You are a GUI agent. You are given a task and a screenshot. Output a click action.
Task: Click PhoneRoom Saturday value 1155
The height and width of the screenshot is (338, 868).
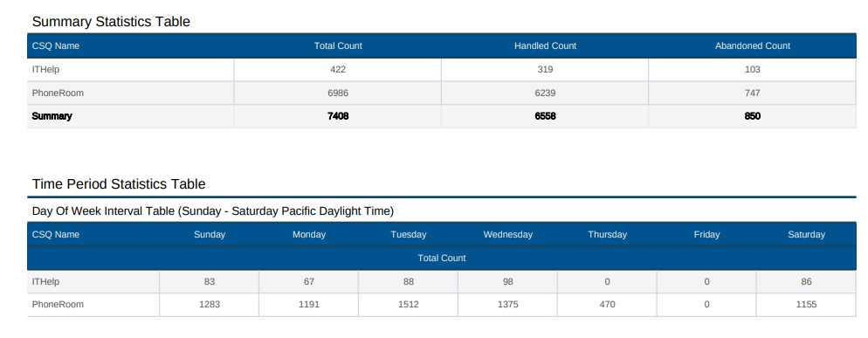point(807,304)
